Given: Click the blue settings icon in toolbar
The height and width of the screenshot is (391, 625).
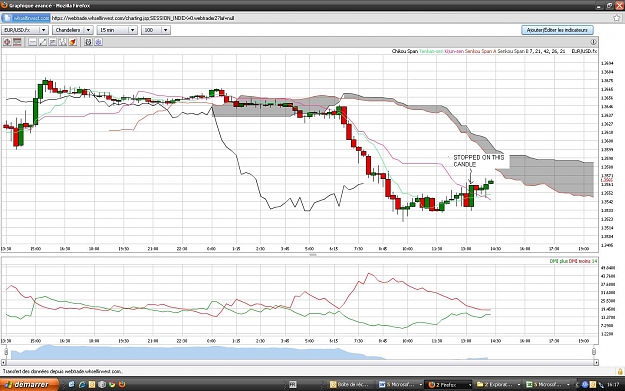Looking at the screenshot, I should click(98, 42).
